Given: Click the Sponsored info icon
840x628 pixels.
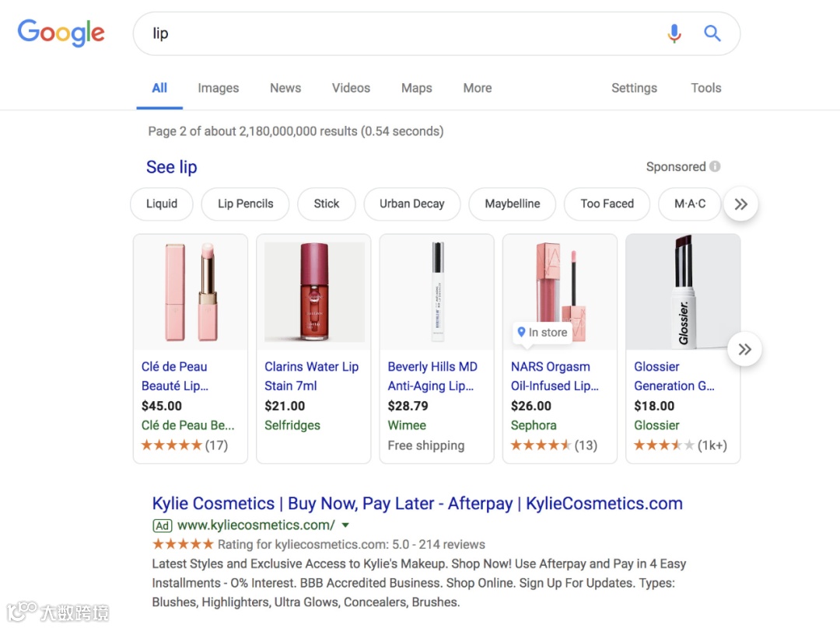Looking at the screenshot, I should click(715, 166).
